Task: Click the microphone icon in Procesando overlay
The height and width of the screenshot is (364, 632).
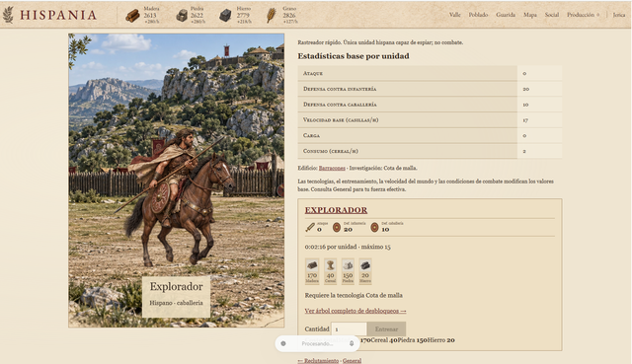Action: (x=352, y=343)
